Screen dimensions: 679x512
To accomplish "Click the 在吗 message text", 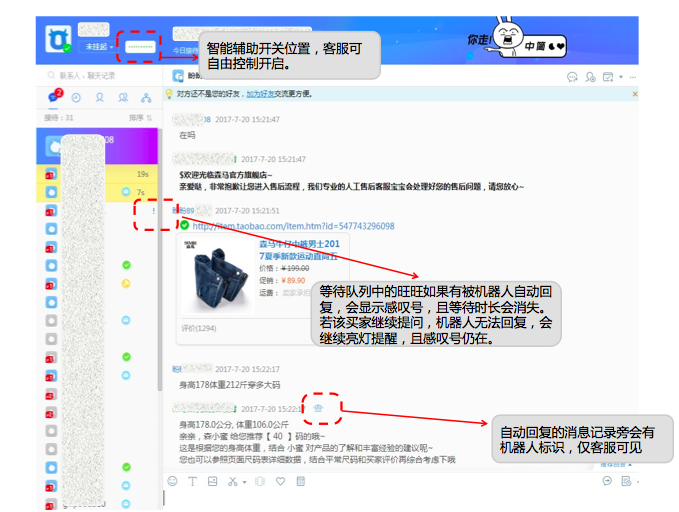I will [x=187, y=135].
